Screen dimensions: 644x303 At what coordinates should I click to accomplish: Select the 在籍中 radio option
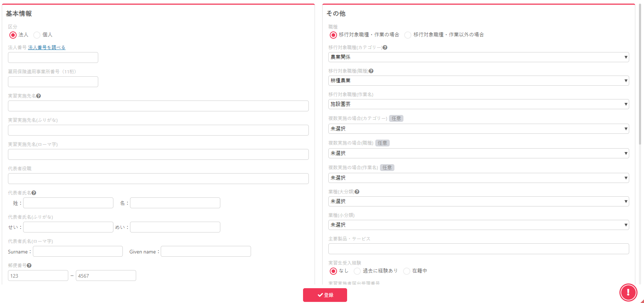(407, 271)
